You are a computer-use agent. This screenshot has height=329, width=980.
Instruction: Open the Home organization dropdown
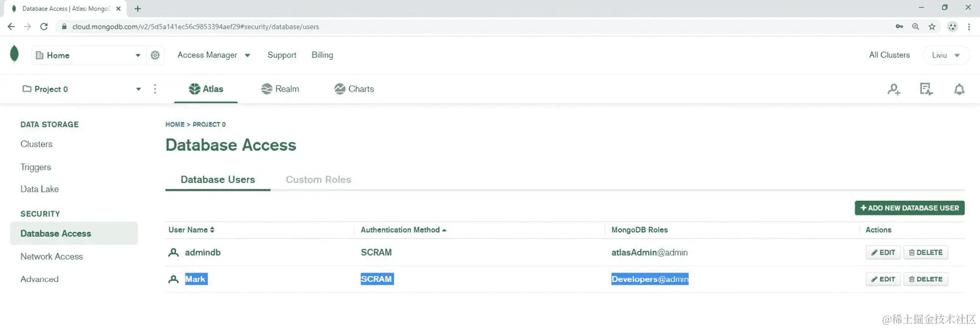coord(88,55)
